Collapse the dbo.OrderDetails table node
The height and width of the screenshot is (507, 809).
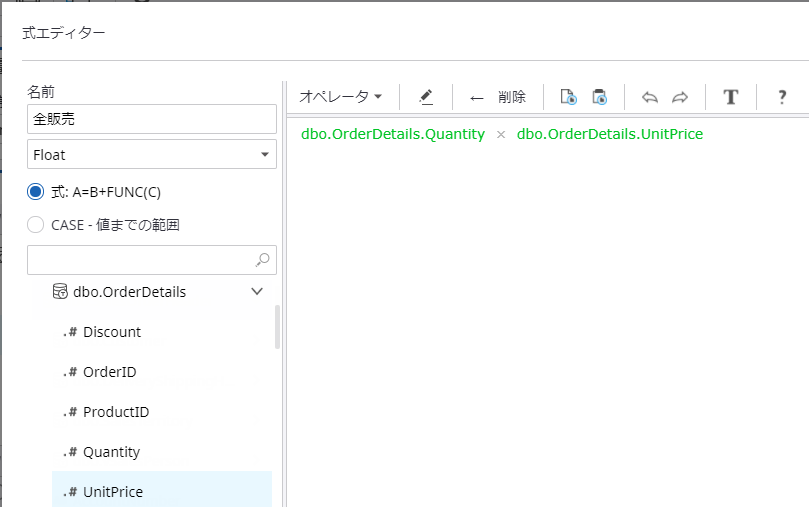pos(257,292)
